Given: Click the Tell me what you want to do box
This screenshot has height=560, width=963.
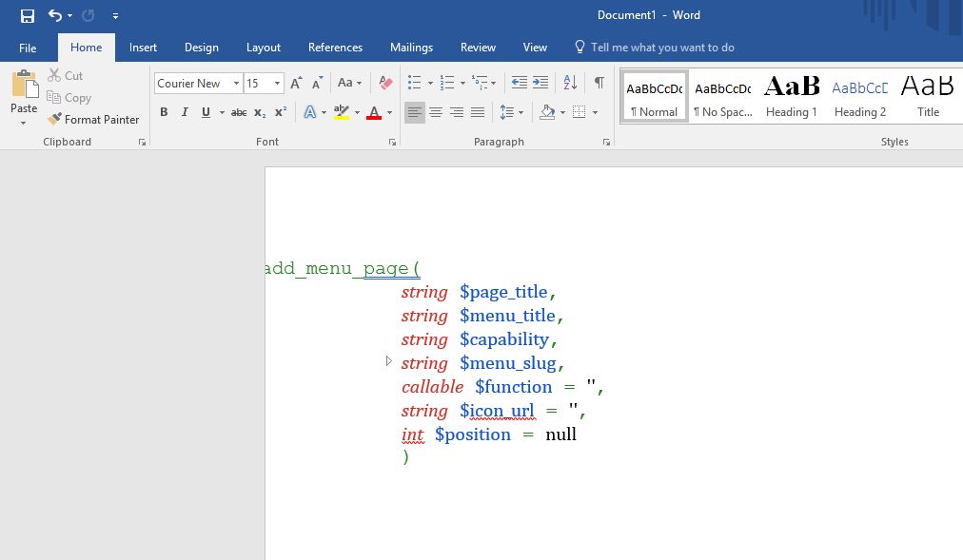Looking at the screenshot, I should coord(655,48).
